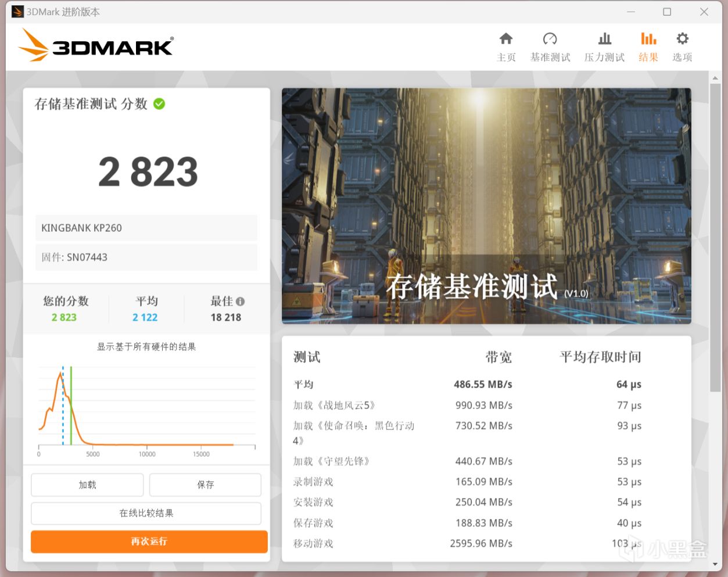
Task: Click the 165.09 MB/s bandwidth value
Action: (x=484, y=482)
